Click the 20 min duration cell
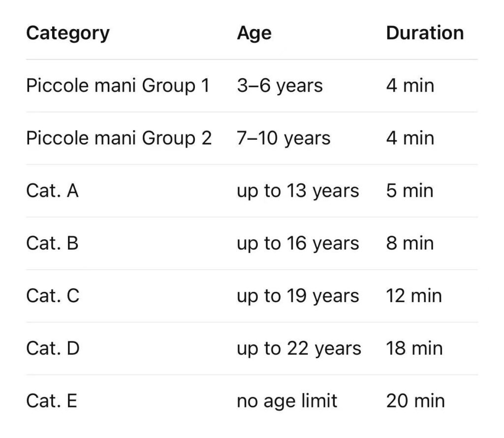504x438 pixels. tap(415, 402)
